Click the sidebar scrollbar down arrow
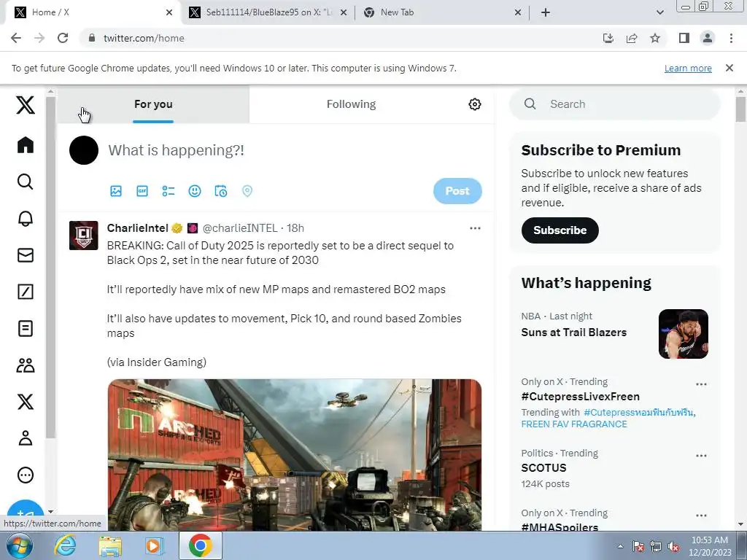This screenshot has height=560, width=747. point(50,512)
